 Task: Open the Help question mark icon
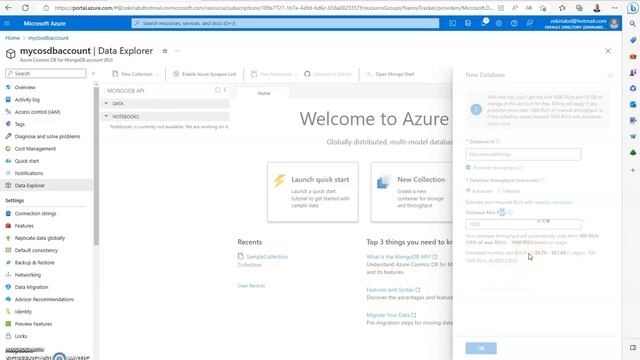(x=514, y=23)
